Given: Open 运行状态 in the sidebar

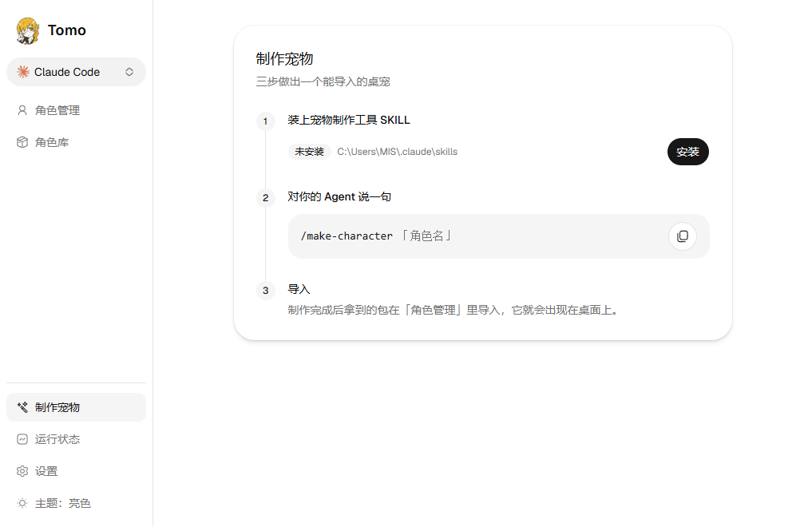Looking at the screenshot, I should click(76, 439).
